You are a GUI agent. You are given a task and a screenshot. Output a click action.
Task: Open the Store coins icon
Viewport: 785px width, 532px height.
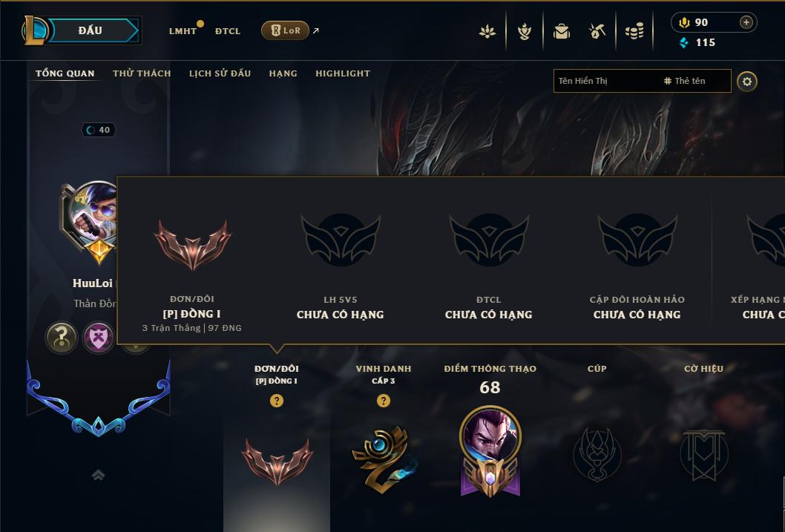point(634,31)
